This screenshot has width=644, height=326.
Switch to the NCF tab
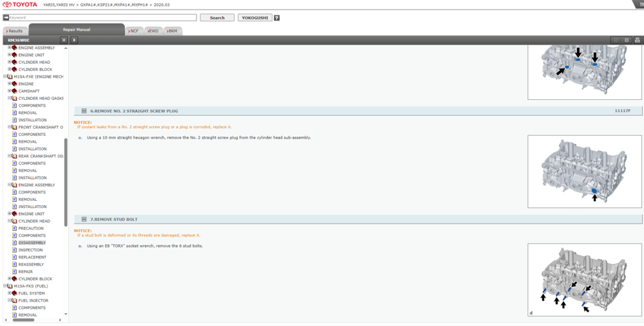coord(133,31)
